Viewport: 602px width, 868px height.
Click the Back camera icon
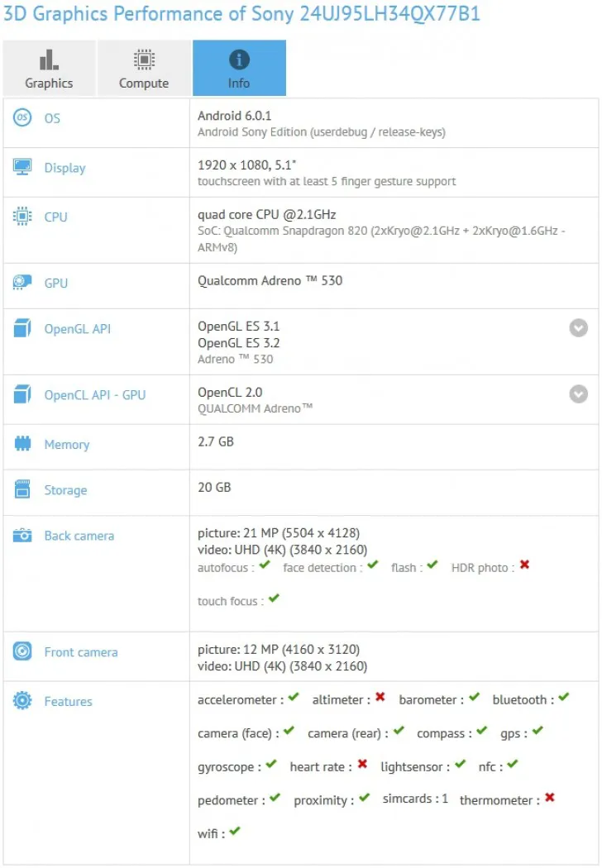click(x=22, y=536)
